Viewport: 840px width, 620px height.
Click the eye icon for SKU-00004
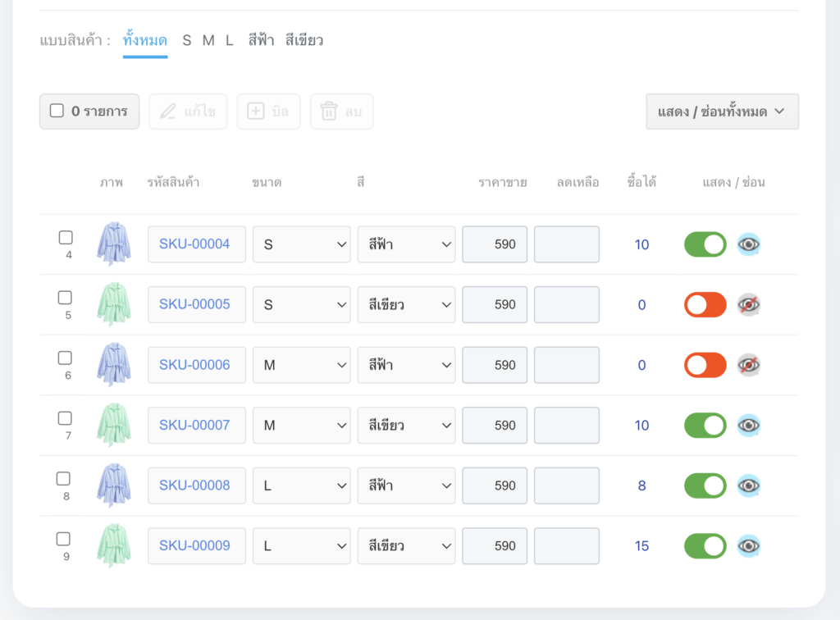[x=748, y=244]
